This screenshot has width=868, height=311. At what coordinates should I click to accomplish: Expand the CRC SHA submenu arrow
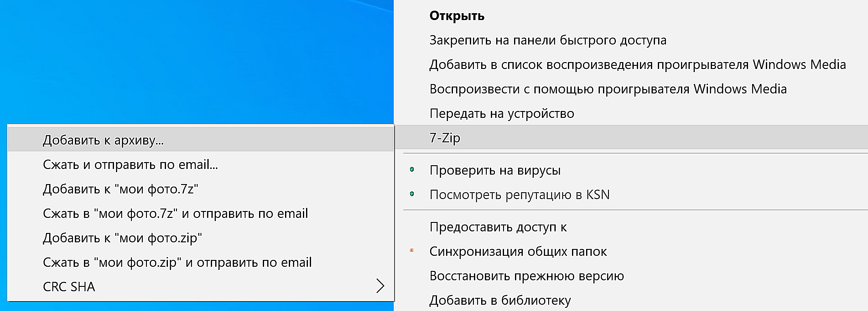[380, 286]
